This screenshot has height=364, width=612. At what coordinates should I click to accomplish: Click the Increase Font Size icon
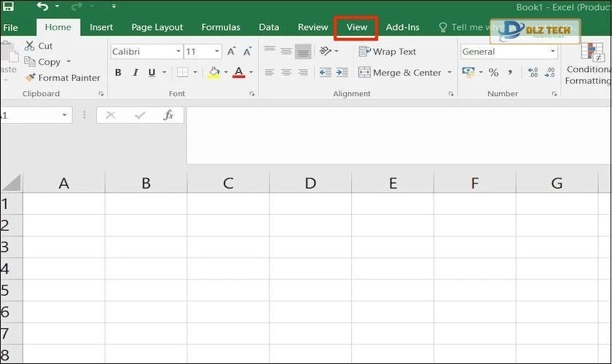[231, 52]
